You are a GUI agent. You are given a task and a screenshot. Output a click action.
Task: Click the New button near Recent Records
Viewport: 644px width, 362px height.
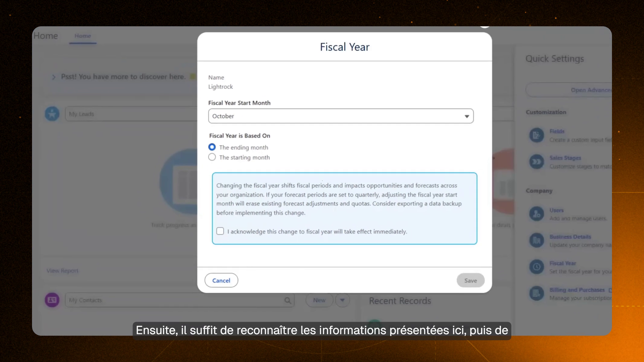[319, 300]
